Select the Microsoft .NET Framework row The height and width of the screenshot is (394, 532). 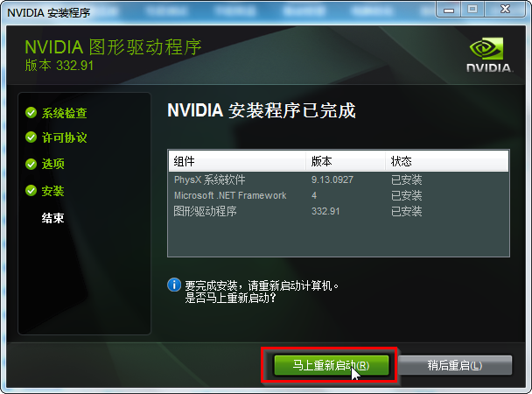[339, 195]
